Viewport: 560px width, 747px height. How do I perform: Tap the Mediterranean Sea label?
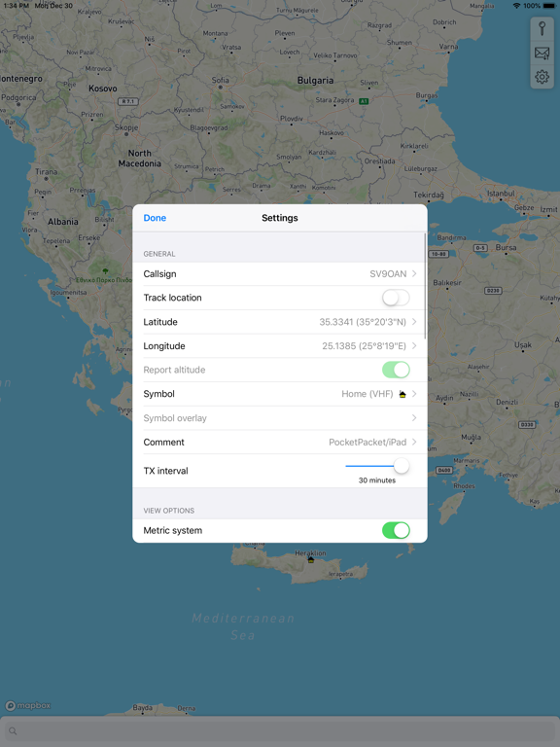(x=243, y=626)
